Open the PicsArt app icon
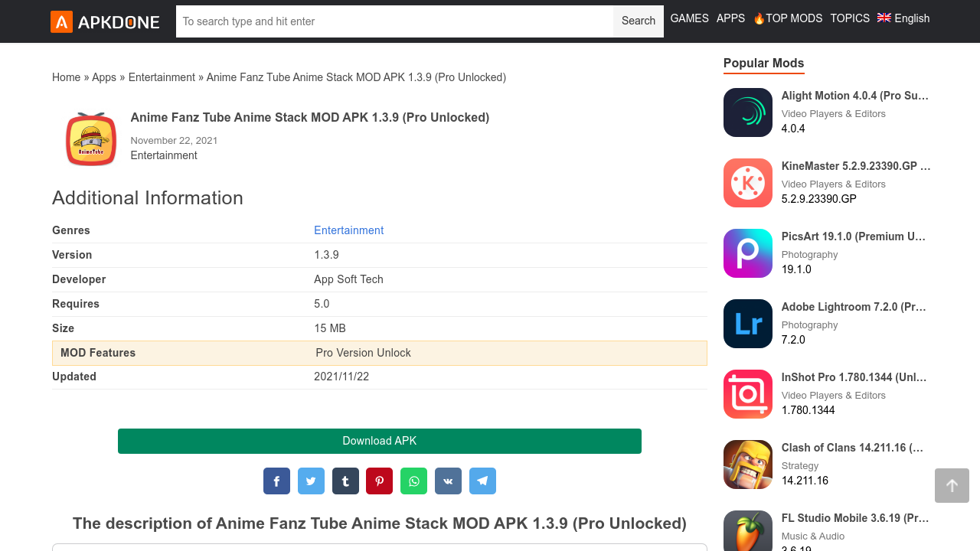Viewport: 980px width, 551px height. coord(748,253)
